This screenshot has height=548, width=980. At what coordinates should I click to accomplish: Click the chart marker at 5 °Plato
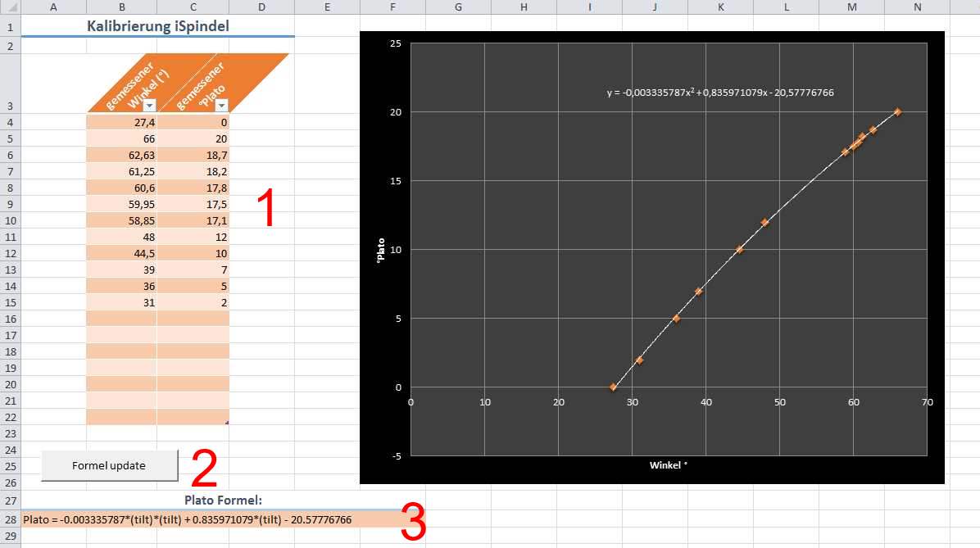676,318
